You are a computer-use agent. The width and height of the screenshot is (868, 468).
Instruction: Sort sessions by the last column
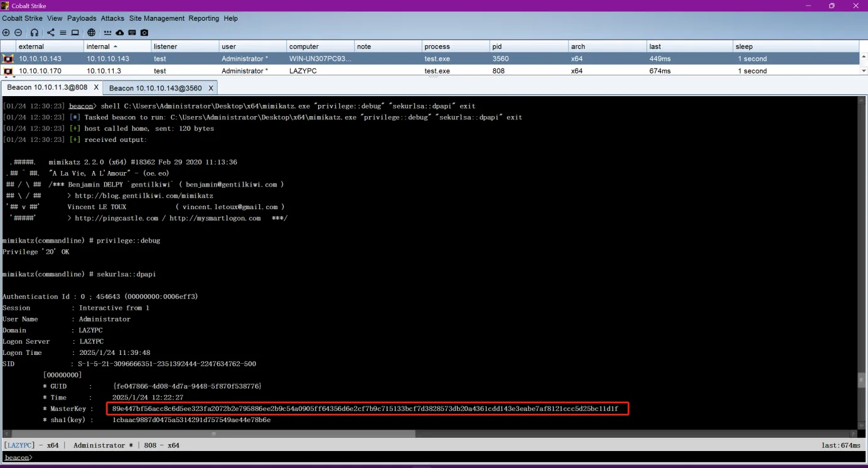pos(690,46)
